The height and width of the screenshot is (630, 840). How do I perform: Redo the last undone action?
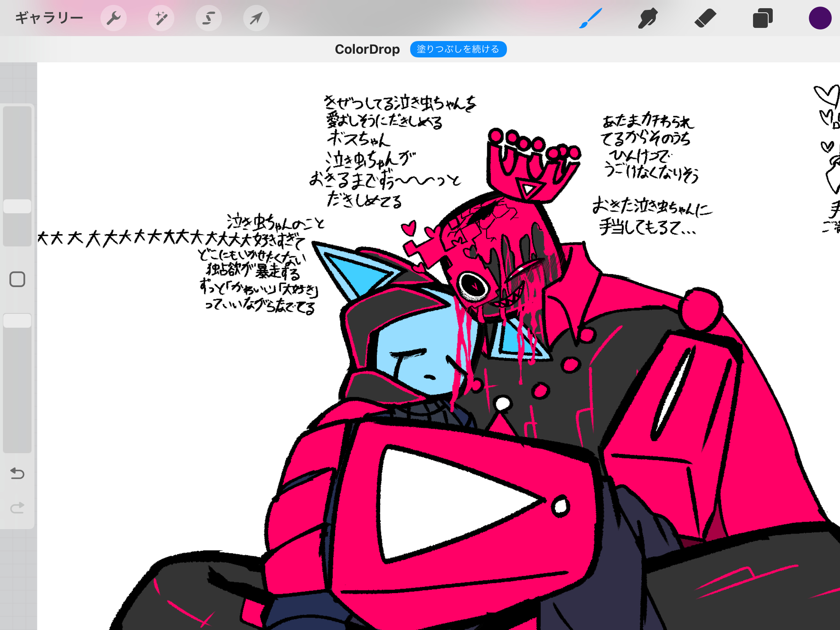point(17,508)
